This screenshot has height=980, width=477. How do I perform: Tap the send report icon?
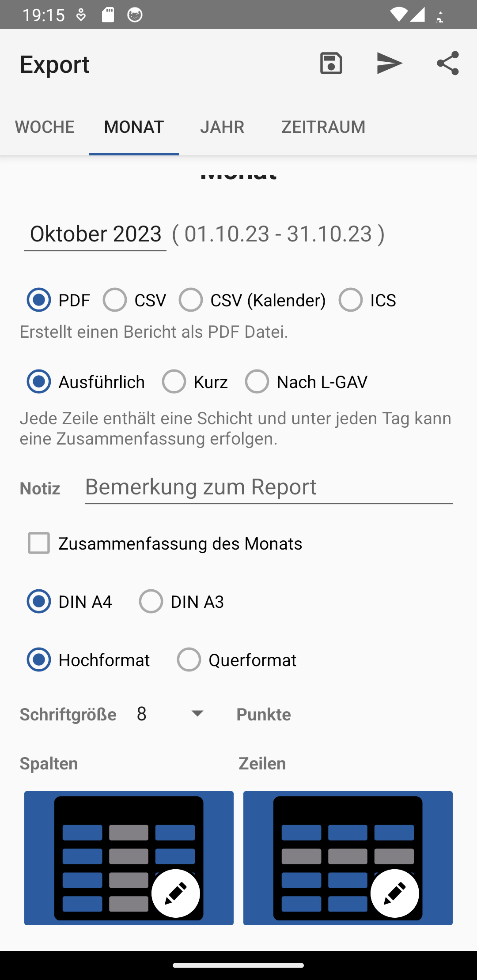389,64
